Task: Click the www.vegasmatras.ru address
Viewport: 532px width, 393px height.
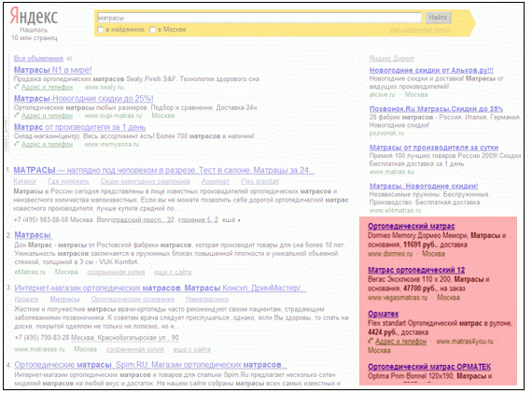Action: pyautogui.click(x=398, y=298)
